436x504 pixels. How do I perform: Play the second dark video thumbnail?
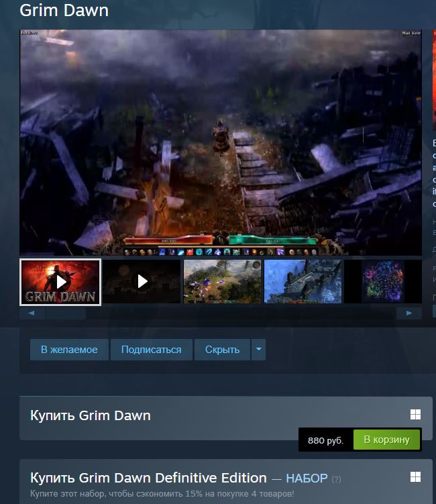pyautogui.click(x=142, y=282)
